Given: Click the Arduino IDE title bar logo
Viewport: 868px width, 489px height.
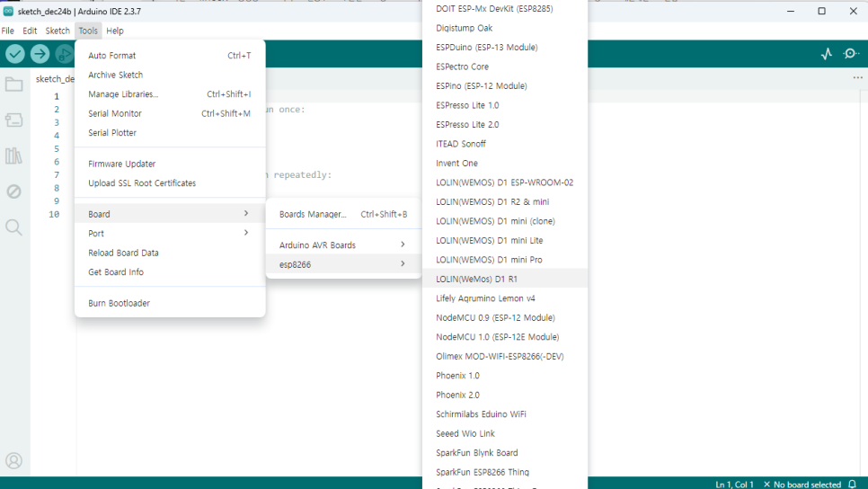Looking at the screenshot, I should click(8, 11).
